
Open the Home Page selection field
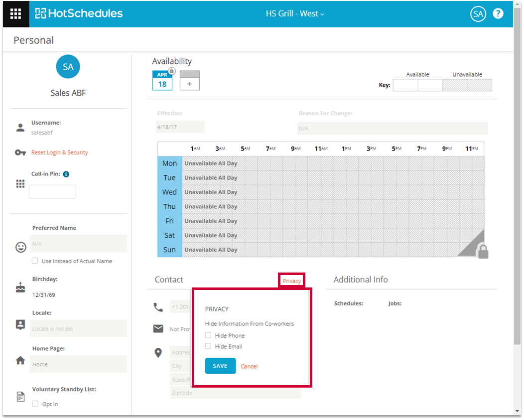tap(79, 364)
